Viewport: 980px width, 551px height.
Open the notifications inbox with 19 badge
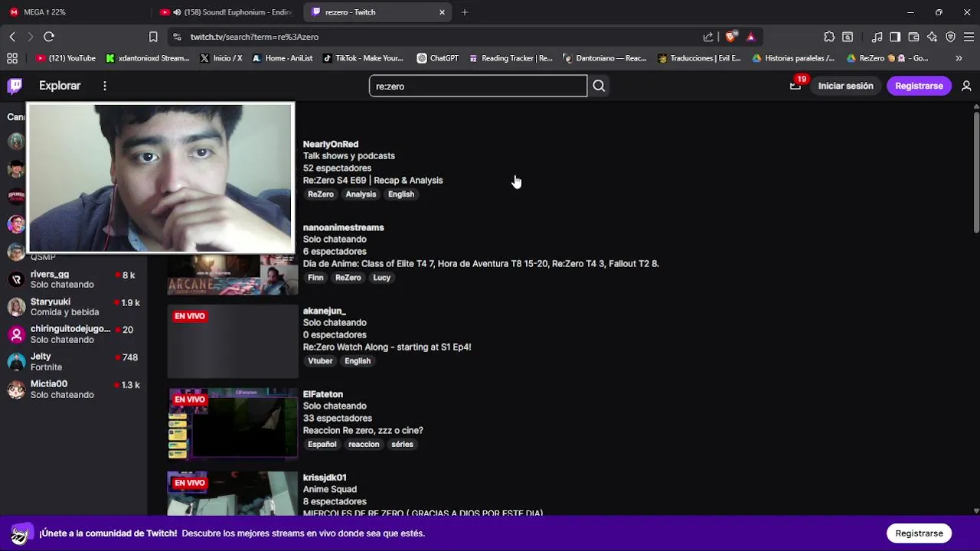[795, 86]
